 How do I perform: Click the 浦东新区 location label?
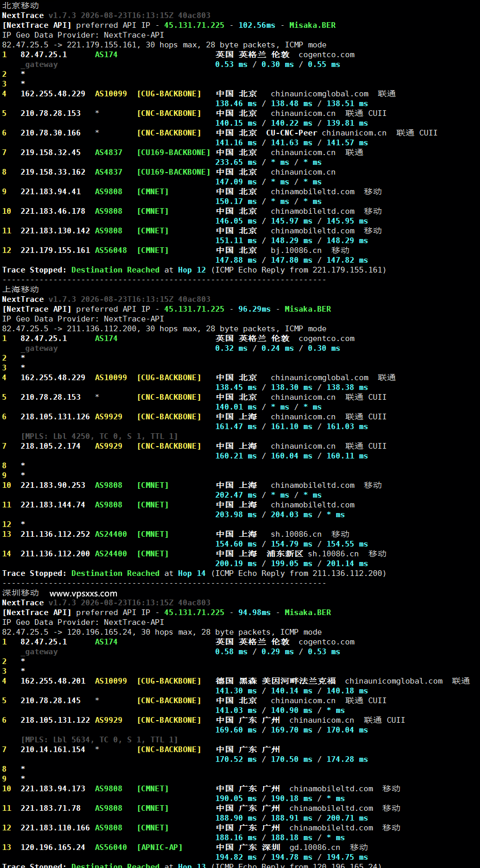[285, 554]
